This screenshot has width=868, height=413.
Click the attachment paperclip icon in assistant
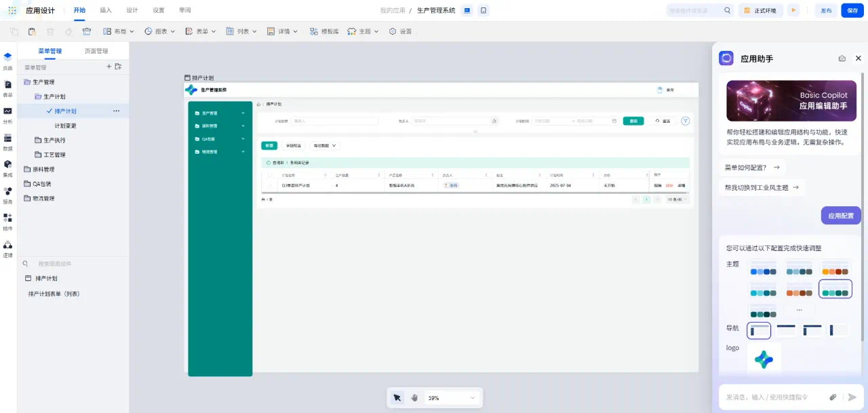(833, 397)
